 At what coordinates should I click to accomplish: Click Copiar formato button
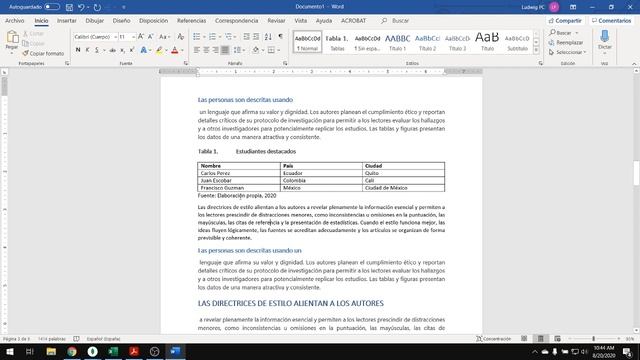(x=43, y=53)
